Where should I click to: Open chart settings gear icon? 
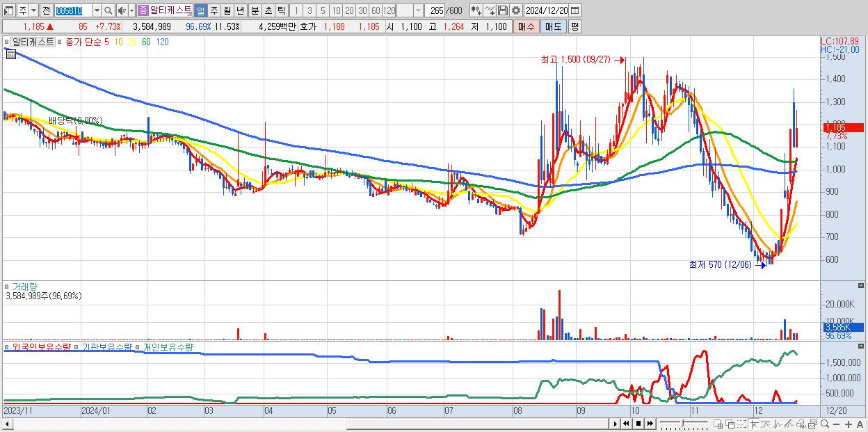pyautogui.click(x=516, y=10)
